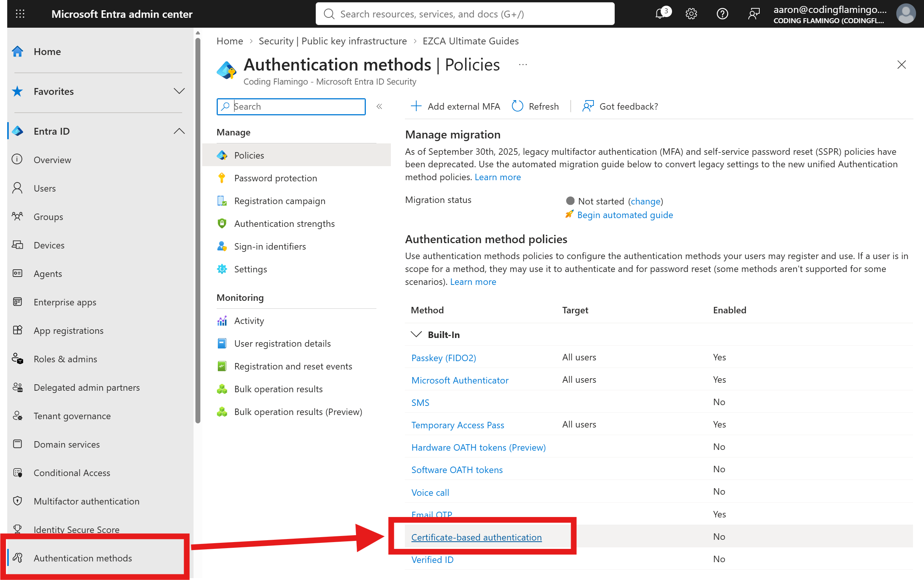924x580 pixels.
Task: Click the Groups icon in sidebar
Action: 17,216
